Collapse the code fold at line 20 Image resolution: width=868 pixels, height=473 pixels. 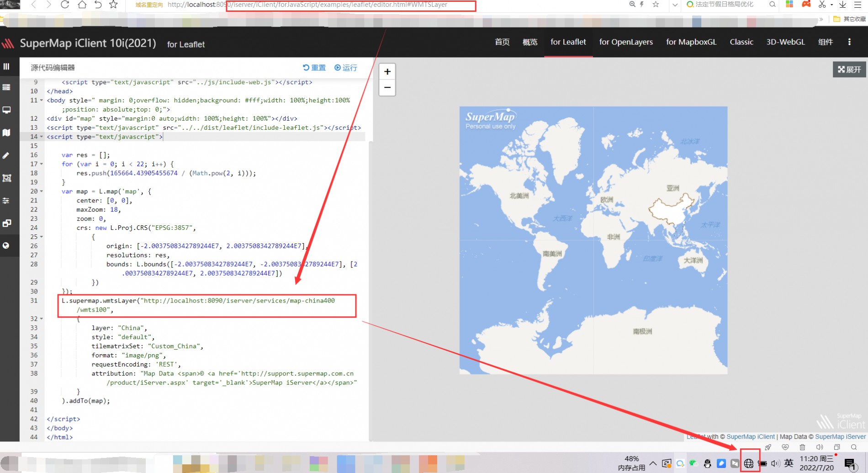pyautogui.click(x=42, y=191)
